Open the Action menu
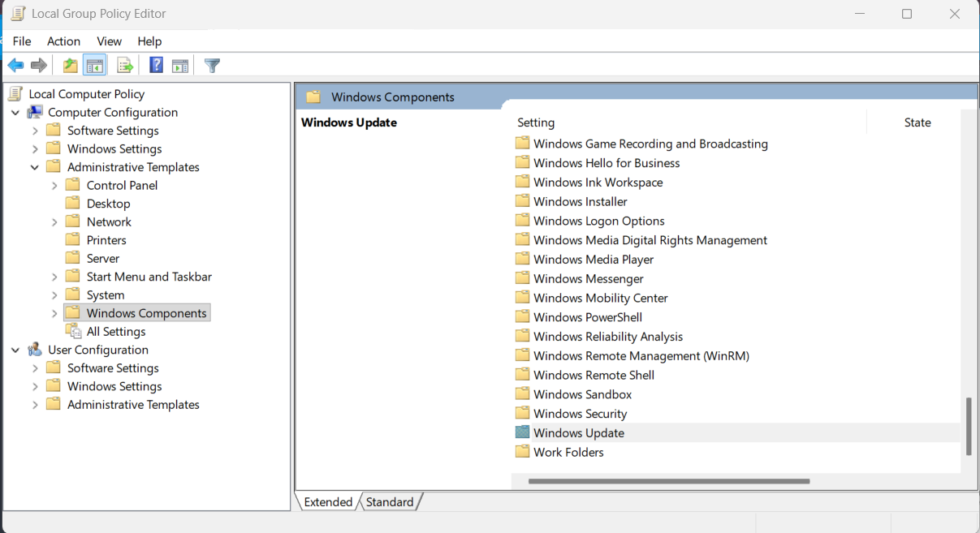This screenshot has width=980, height=533. tap(63, 41)
